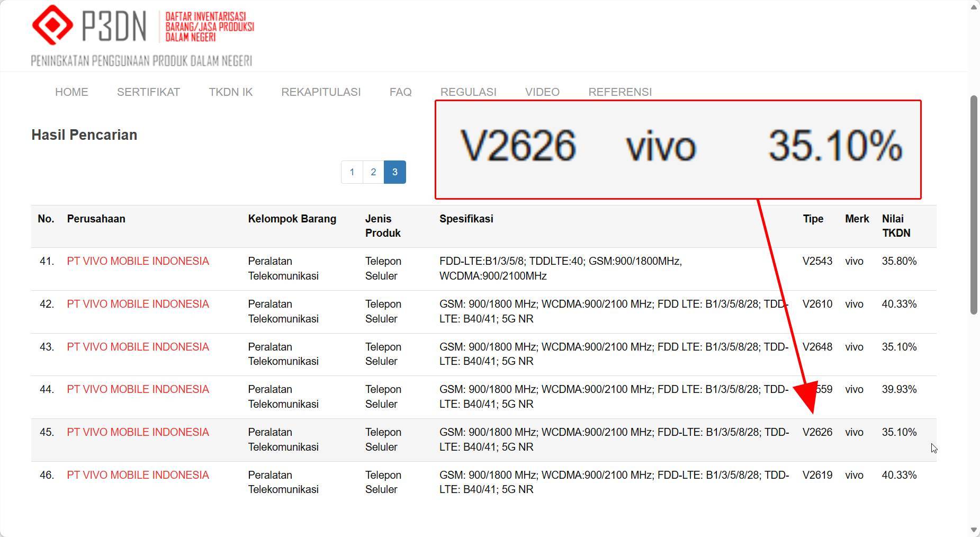Click 'Telepon Seluler' in row 43
The image size is (980, 537).
[383, 354]
